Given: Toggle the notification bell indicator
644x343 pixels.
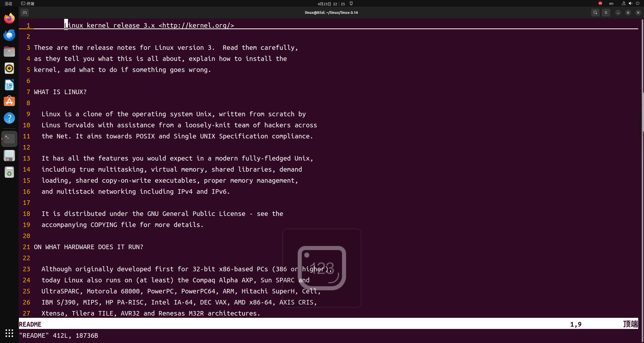Looking at the screenshot, I should [351, 4].
